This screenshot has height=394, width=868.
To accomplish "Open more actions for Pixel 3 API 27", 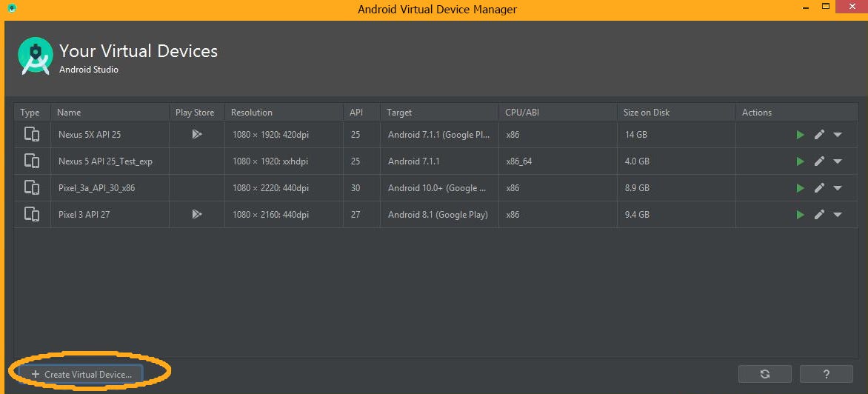I will click(838, 215).
